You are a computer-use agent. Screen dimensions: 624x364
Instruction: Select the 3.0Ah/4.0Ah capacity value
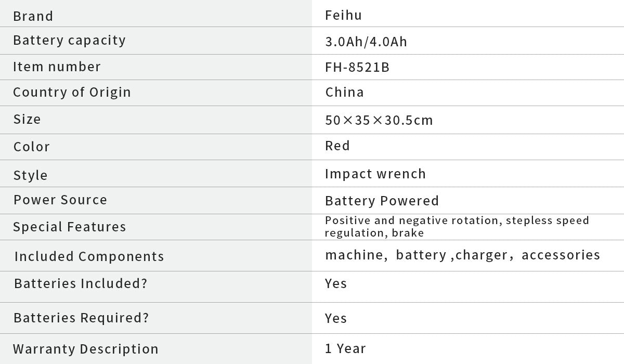coord(366,42)
